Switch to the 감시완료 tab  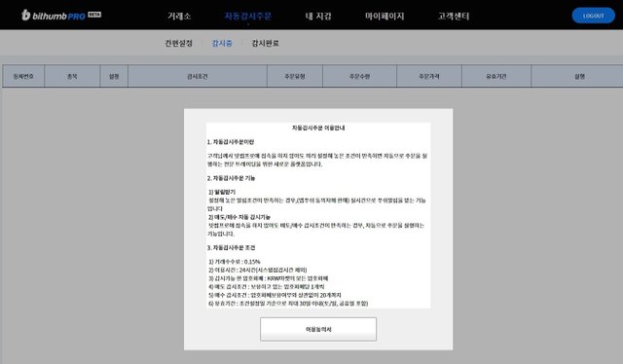tap(265, 43)
